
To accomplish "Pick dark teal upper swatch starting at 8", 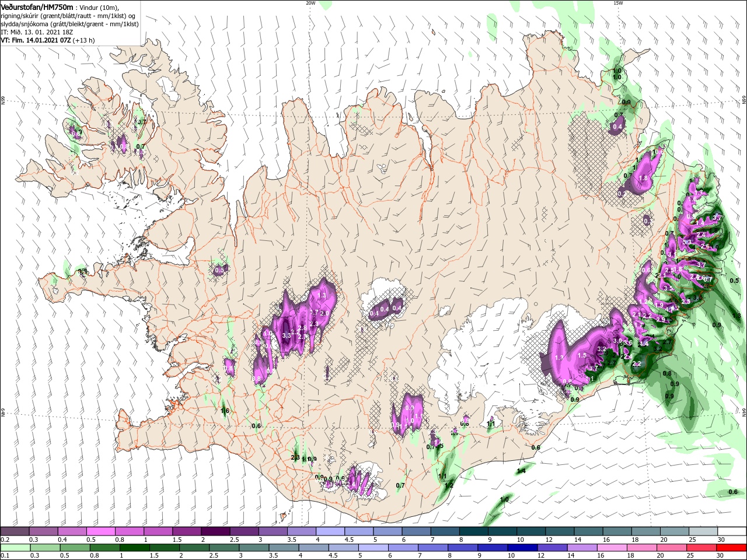I will click(x=473, y=531).
